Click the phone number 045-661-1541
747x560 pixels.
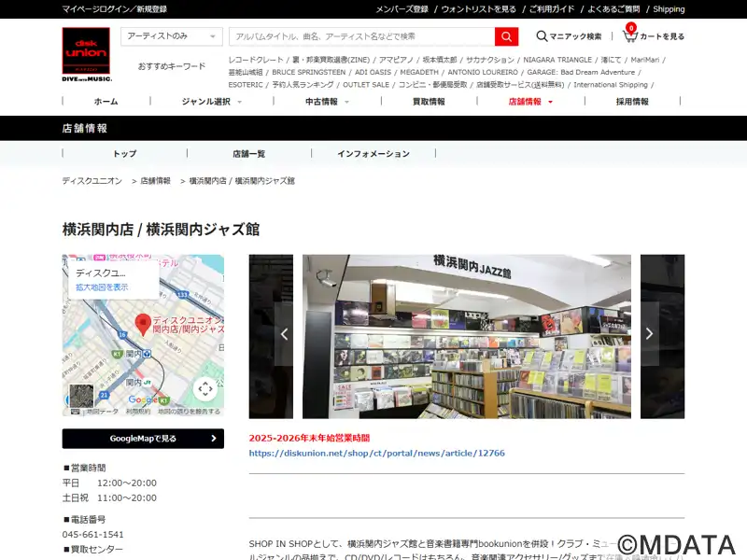(x=92, y=534)
